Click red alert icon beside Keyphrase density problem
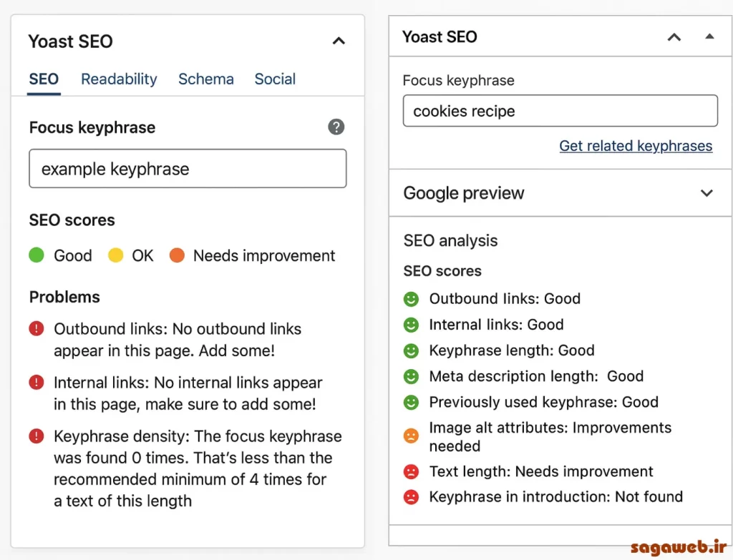Viewport: 733px width, 560px height. [37, 436]
